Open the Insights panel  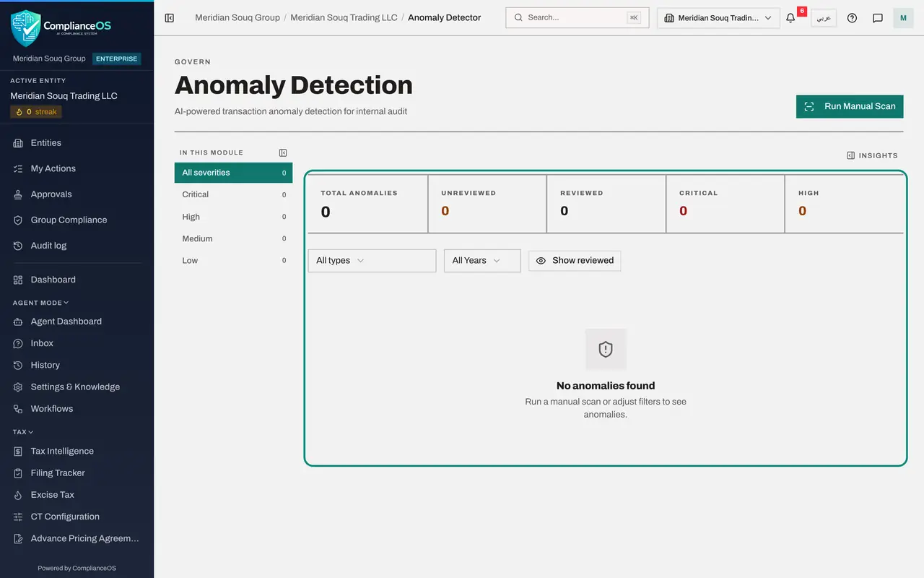[x=872, y=155]
